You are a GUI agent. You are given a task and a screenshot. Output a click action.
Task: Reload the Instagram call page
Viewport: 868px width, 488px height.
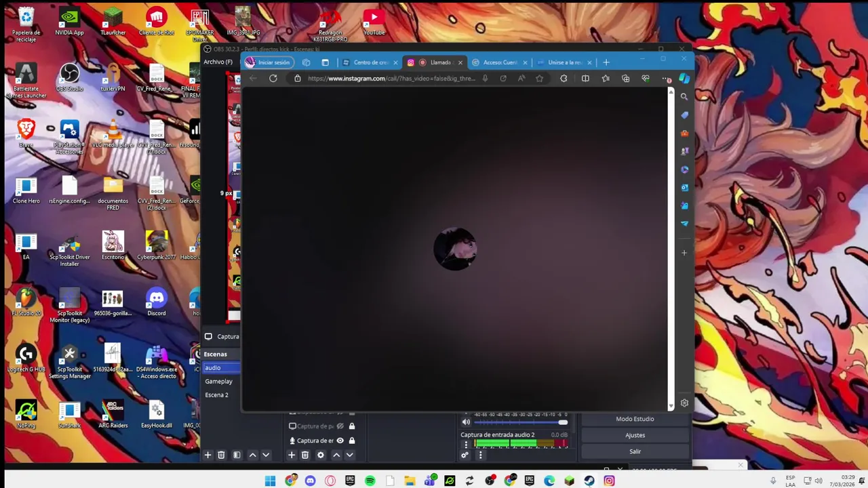pos(273,79)
